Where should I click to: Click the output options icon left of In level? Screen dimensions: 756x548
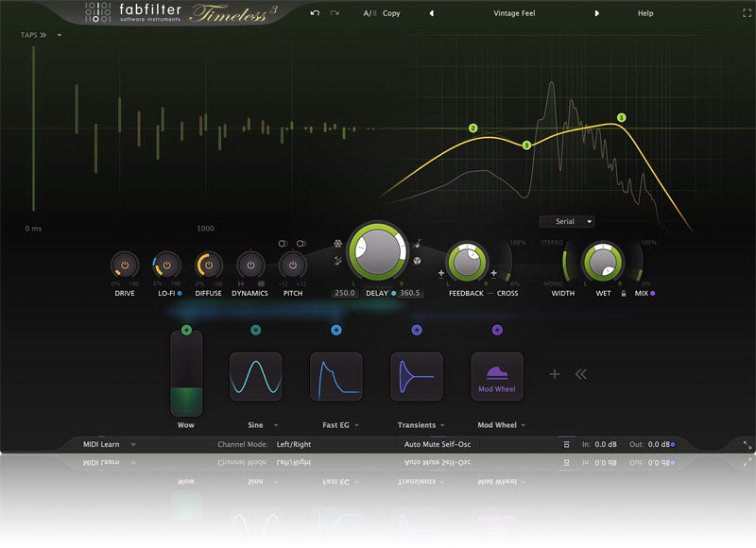tap(566, 444)
